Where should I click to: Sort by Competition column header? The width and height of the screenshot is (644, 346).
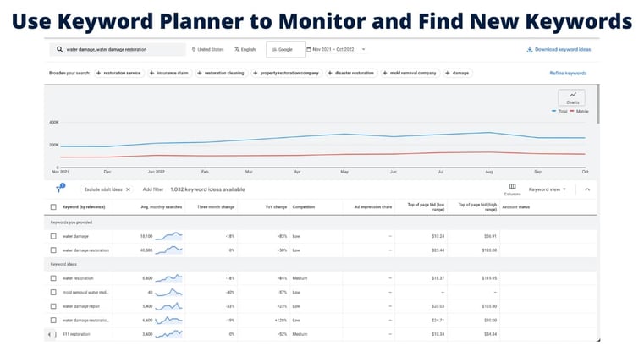[x=304, y=207]
